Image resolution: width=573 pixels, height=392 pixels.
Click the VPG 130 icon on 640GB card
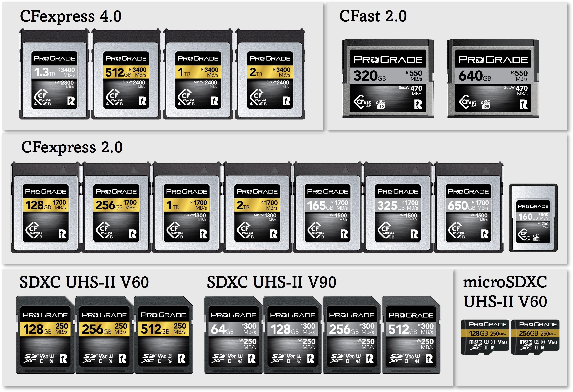pyautogui.click(x=486, y=104)
